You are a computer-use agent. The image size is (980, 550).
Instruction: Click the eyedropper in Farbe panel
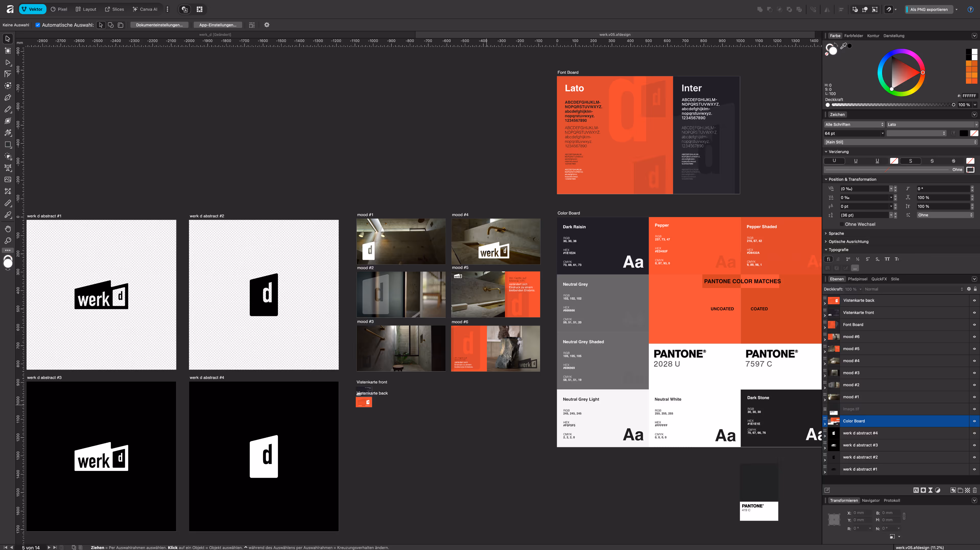coord(843,46)
